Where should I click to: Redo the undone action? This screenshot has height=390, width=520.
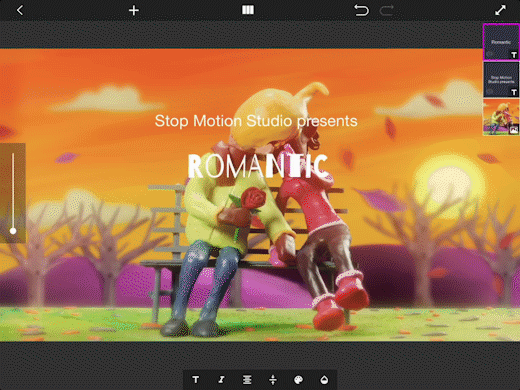(x=387, y=10)
